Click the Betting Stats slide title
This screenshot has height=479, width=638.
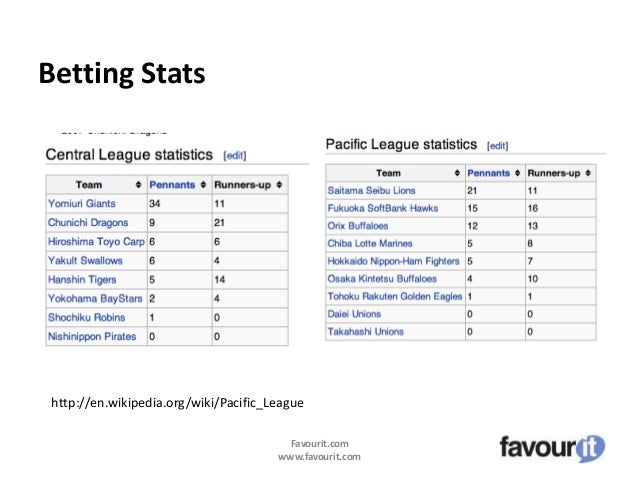(x=120, y=73)
